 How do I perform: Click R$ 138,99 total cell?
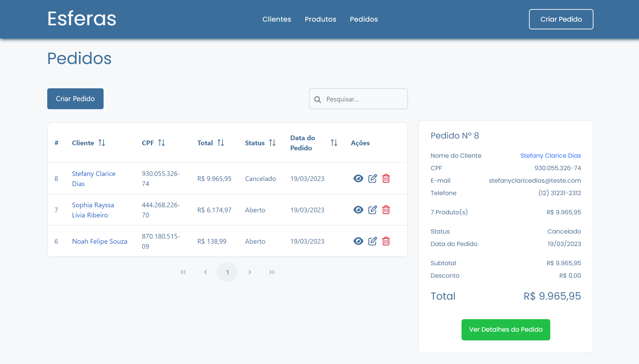[x=212, y=241]
